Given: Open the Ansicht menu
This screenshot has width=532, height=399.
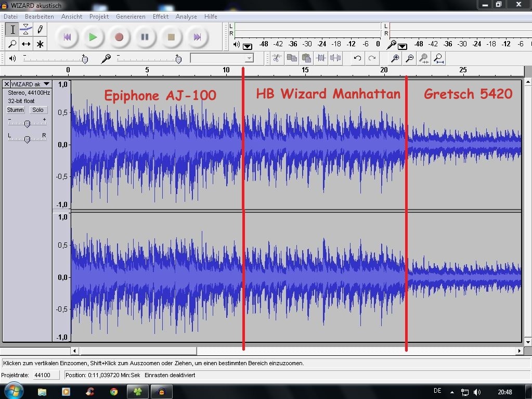Looking at the screenshot, I should click(x=72, y=16).
